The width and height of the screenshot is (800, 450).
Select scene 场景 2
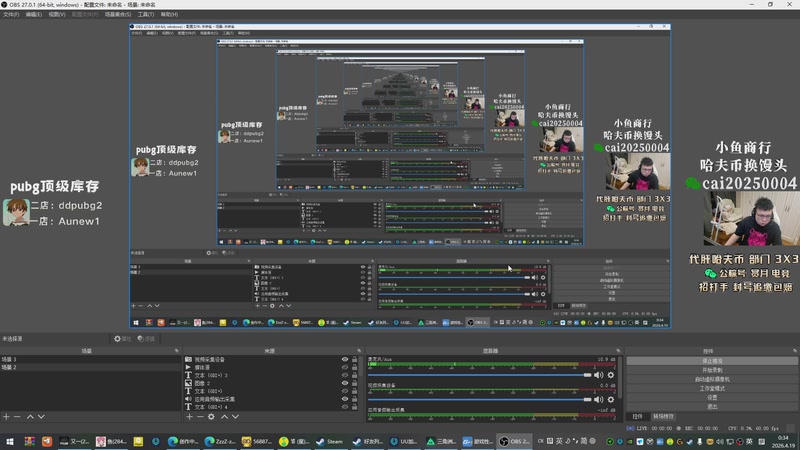[x=90, y=367]
